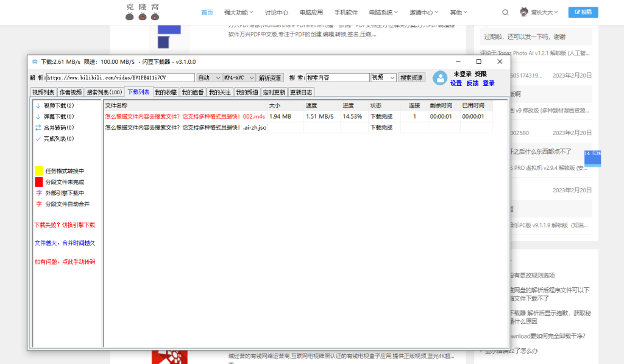The width and height of the screenshot is (624, 364).
Task: Select 完成列表(0) in the left list
Action: [58, 139]
